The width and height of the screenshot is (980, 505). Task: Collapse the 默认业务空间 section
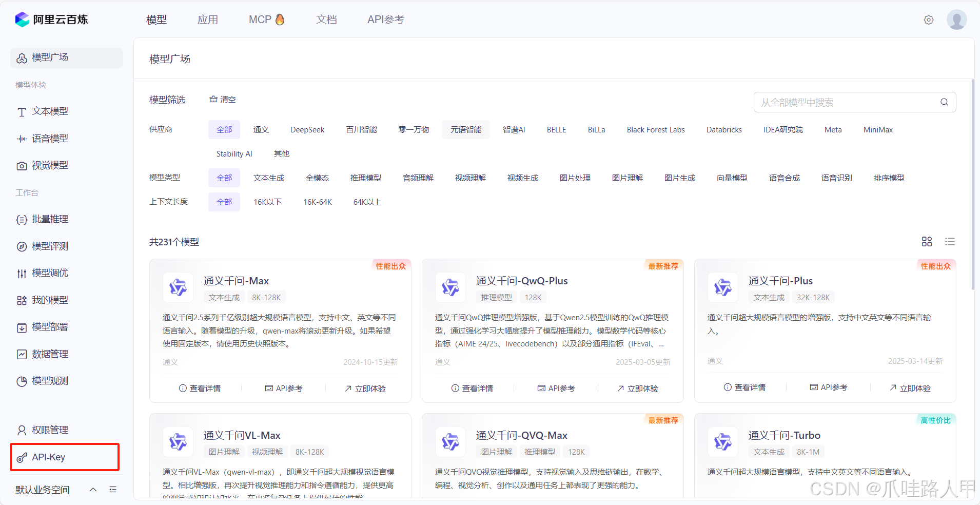pos(93,489)
